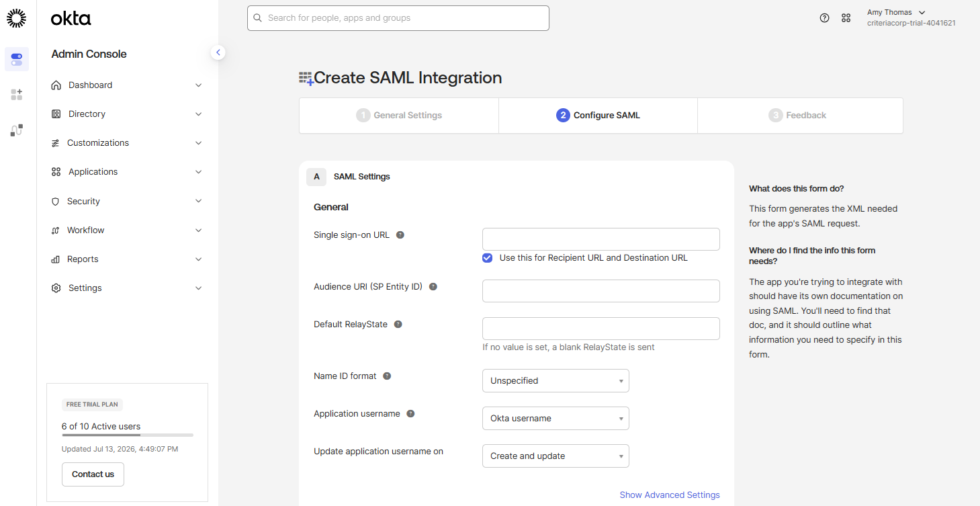Screen dimensions: 980x506
Task: Click the Workflow icon in the sidebar
Action: 56,230
